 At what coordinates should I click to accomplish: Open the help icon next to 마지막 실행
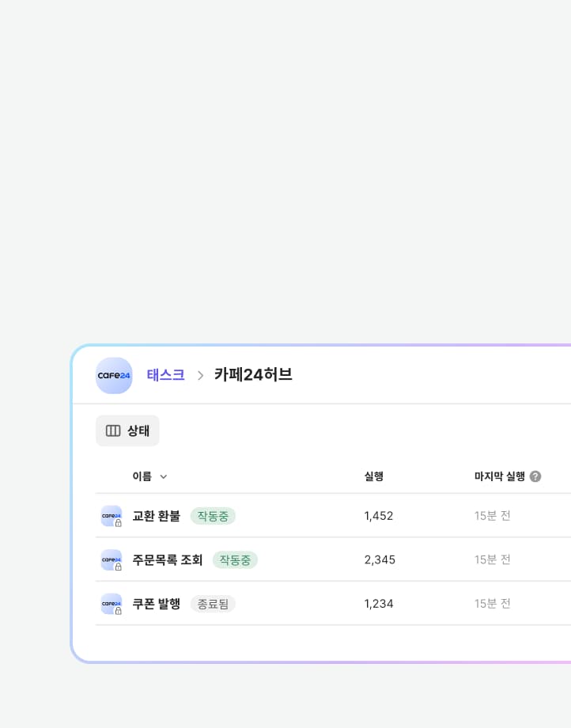[535, 476]
